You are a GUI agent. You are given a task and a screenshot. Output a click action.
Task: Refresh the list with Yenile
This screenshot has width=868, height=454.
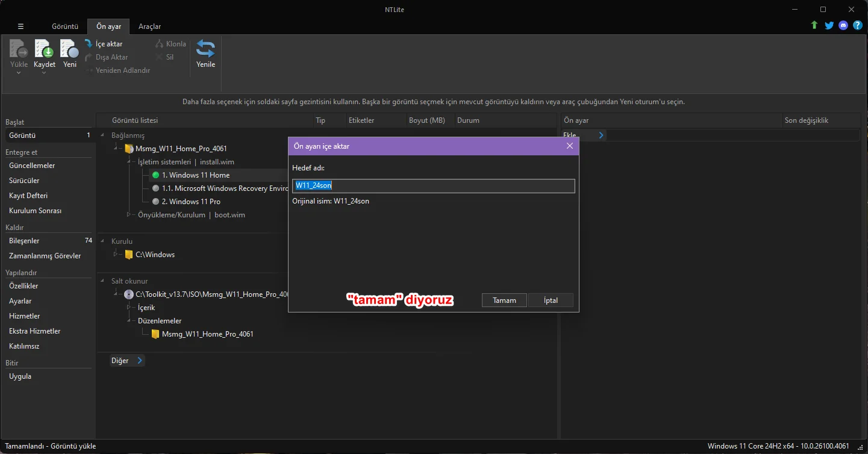tap(205, 53)
